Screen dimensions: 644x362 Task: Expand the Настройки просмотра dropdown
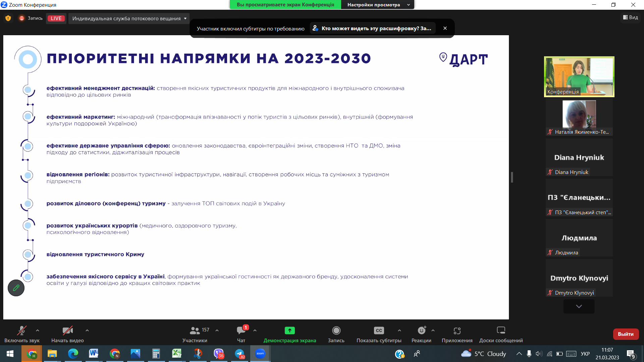point(377,5)
